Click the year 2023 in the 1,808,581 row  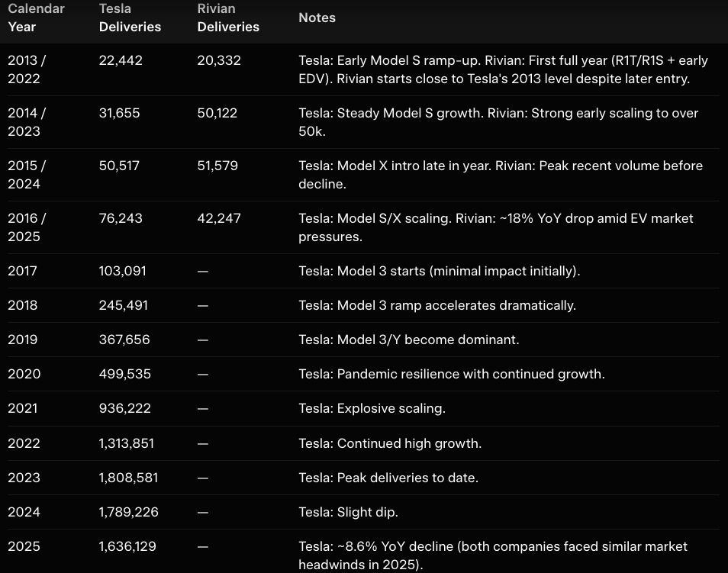coord(24,478)
